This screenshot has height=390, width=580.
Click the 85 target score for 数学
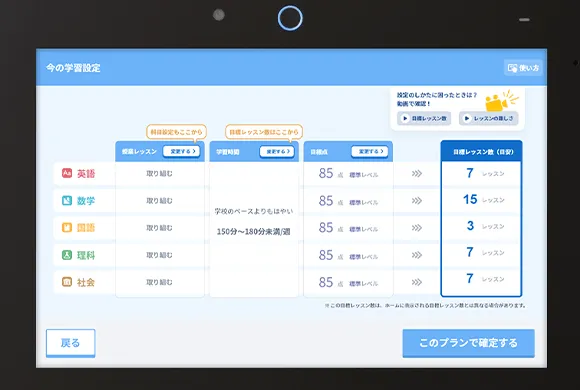[x=326, y=201]
